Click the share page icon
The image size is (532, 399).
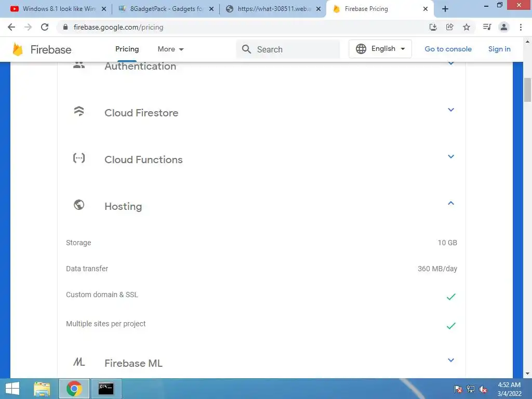[449, 27]
